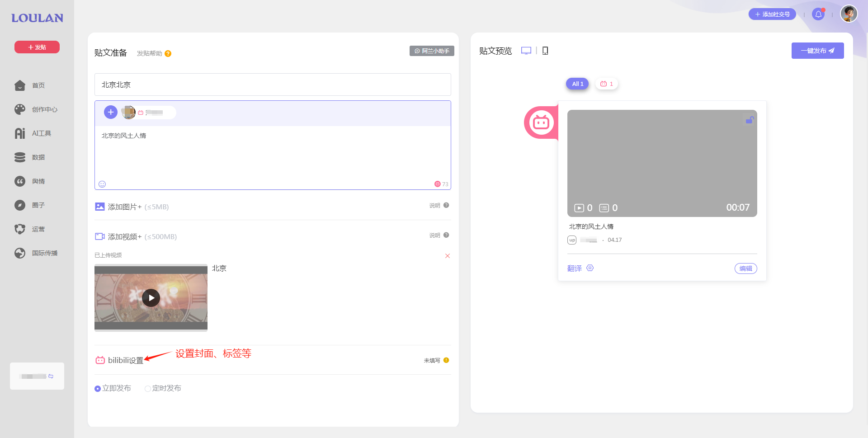Select the 定时发布 radio button
Image resolution: width=868 pixels, height=438 pixels.
pos(148,389)
